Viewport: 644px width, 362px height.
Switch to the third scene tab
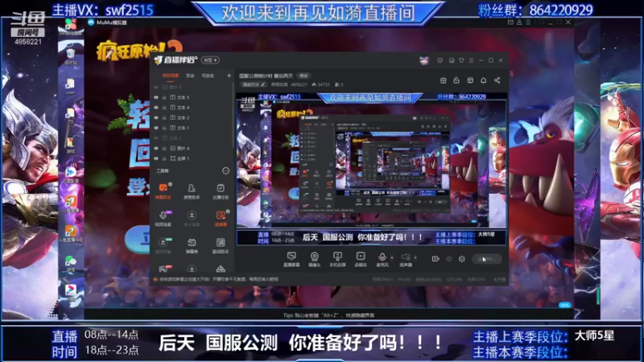(208, 76)
